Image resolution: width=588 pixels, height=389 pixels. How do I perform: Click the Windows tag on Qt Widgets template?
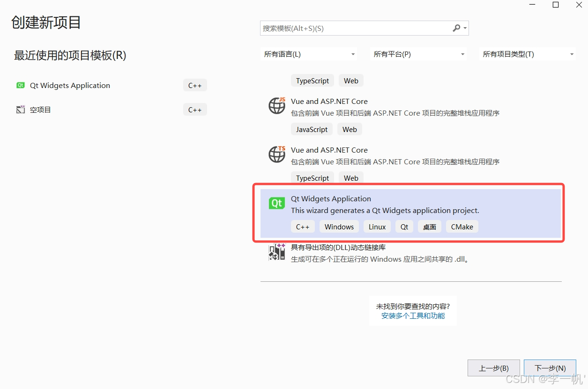click(x=339, y=227)
